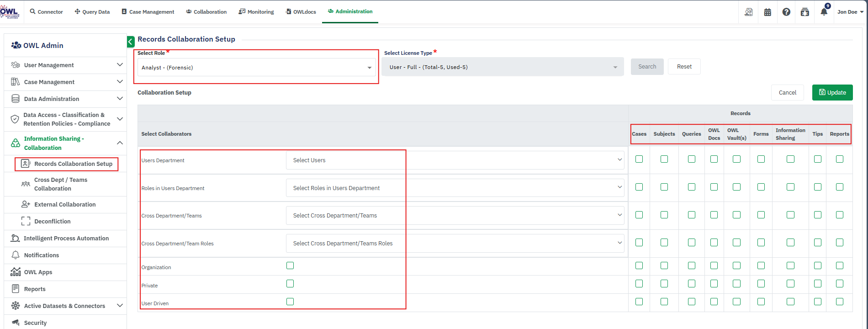Check Cases box for Users Department row
The width and height of the screenshot is (868, 329).
point(639,159)
